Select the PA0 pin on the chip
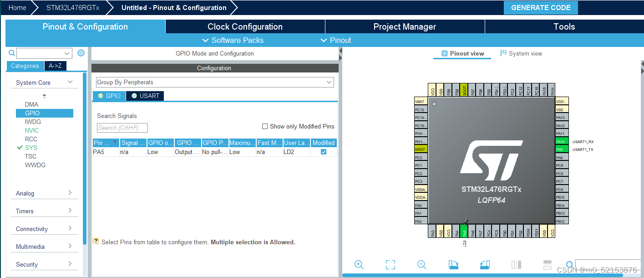 point(421,206)
